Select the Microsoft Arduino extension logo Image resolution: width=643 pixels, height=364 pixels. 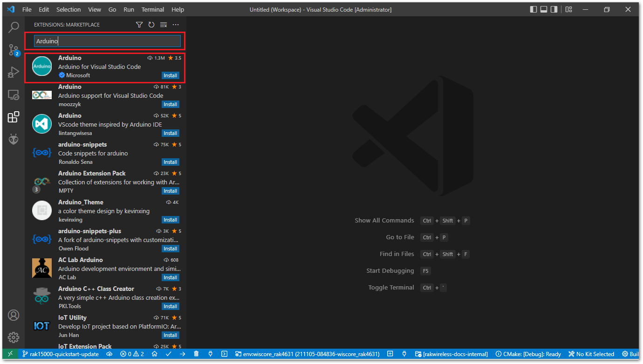[x=42, y=67]
